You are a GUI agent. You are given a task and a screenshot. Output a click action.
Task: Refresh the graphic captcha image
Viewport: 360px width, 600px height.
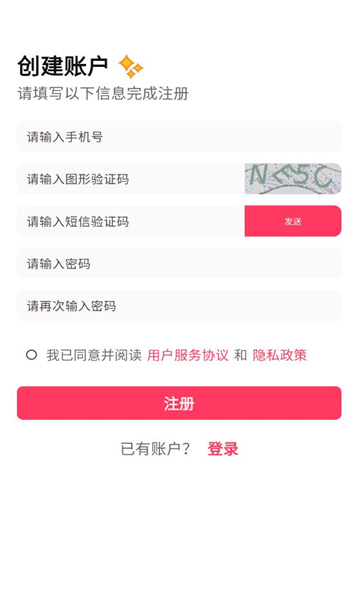point(293,179)
